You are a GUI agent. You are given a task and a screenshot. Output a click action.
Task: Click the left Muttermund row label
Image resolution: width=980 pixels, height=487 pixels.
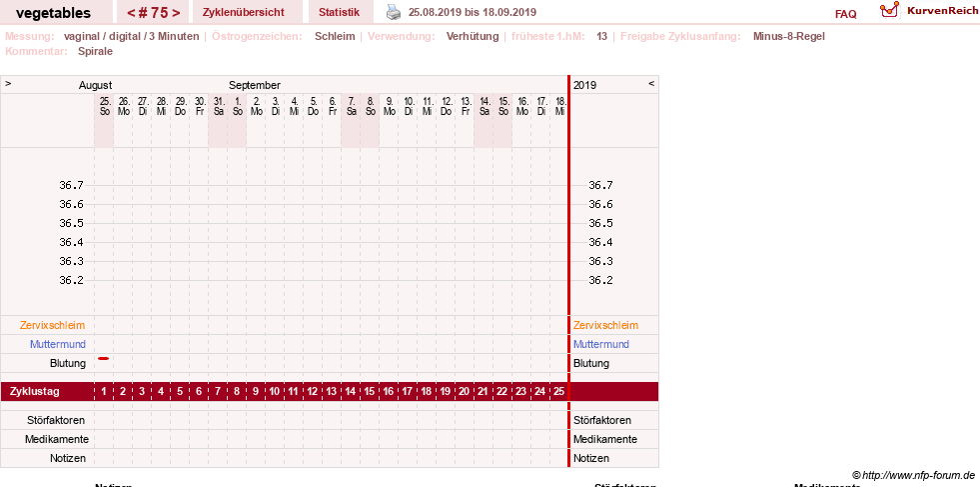point(58,344)
